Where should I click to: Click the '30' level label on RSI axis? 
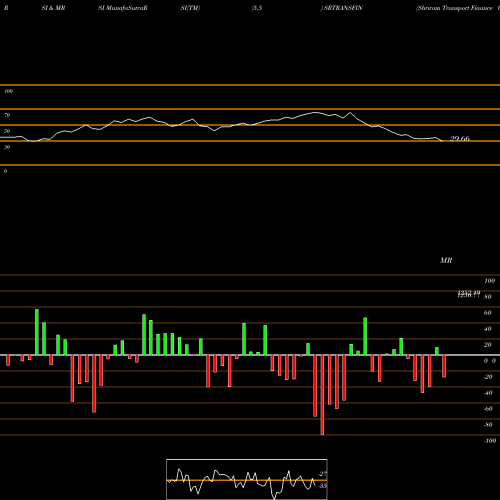pyautogui.click(x=7, y=147)
